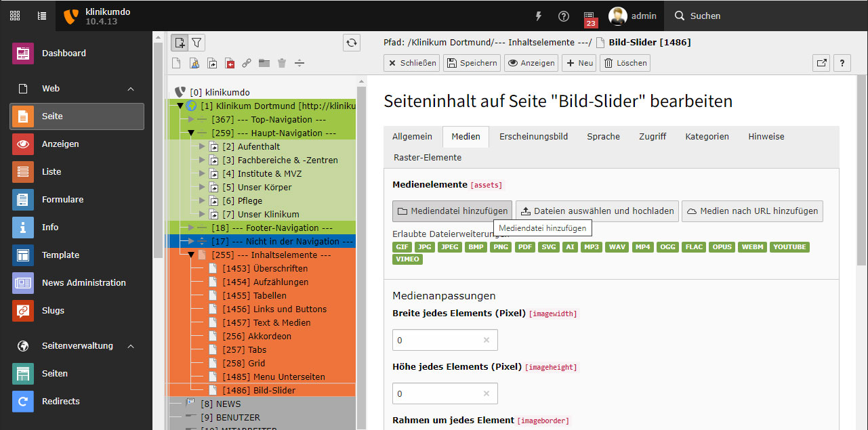The height and width of the screenshot is (430, 868).
Task: Open the TYPO3 application grid menu
Action: click(14, 16)
